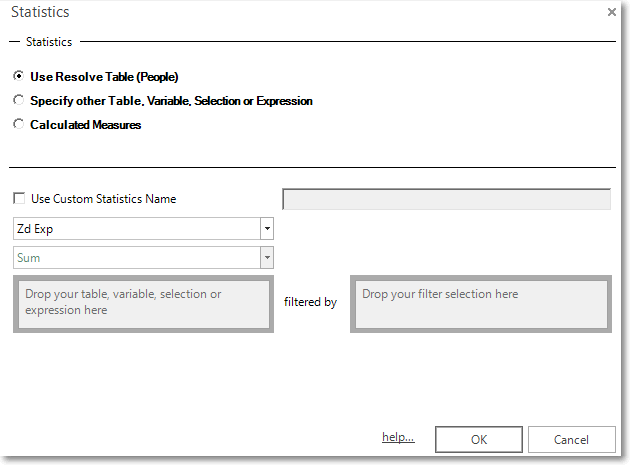Viewport: 630px width, 465px height.
Task: Click the filter selection drop zone
Action: point(481,304)
